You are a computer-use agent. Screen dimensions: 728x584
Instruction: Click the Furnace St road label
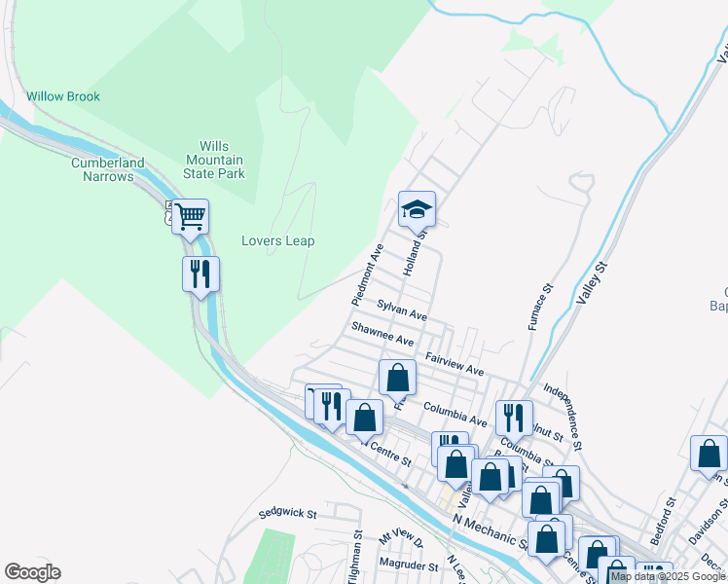click(x=541, y=308)
